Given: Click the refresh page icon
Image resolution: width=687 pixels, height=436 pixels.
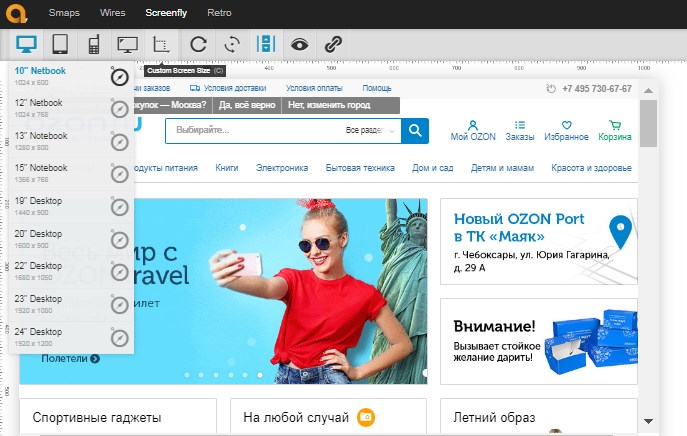Looking at the screenshot, I should pos(198,44).
